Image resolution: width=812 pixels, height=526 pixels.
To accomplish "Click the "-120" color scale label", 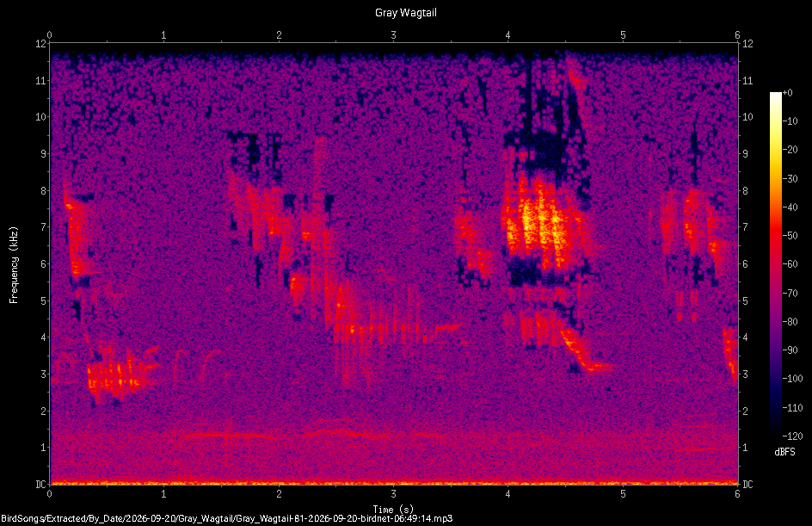I will coord(792,436).
